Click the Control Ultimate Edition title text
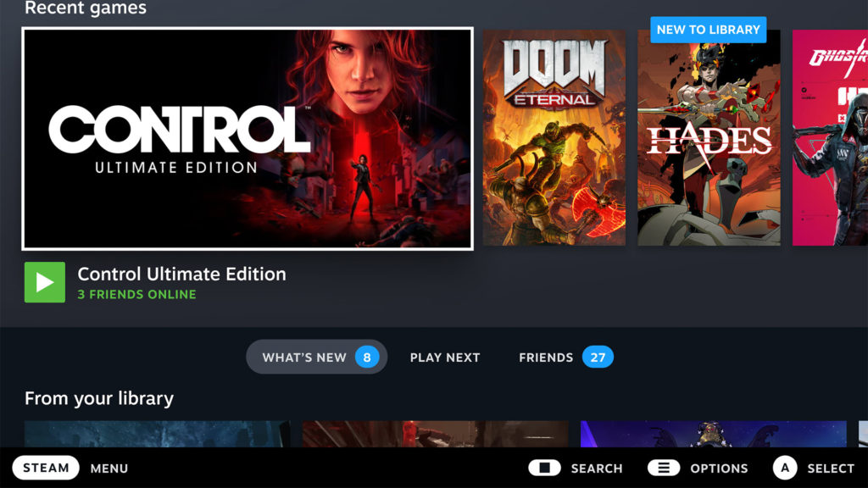Screen dimensions: 868x488 (x=181, y=274)
